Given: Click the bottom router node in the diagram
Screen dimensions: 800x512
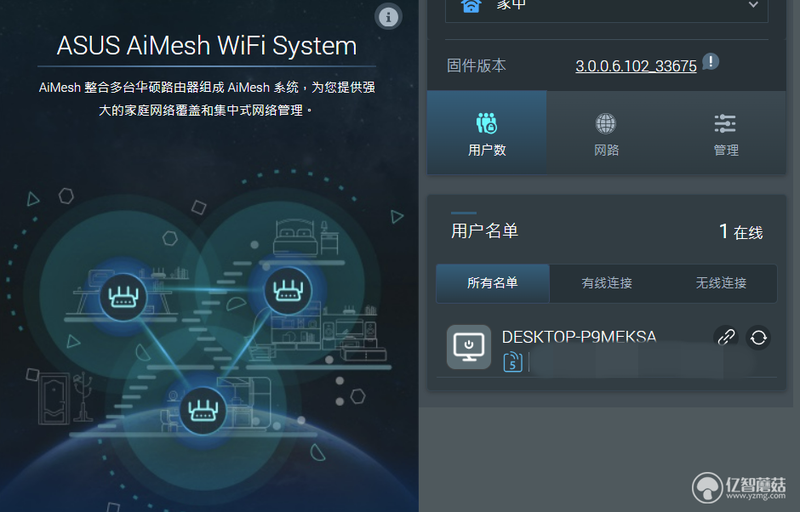Looking at the screenshot, I should click(203, 411).
